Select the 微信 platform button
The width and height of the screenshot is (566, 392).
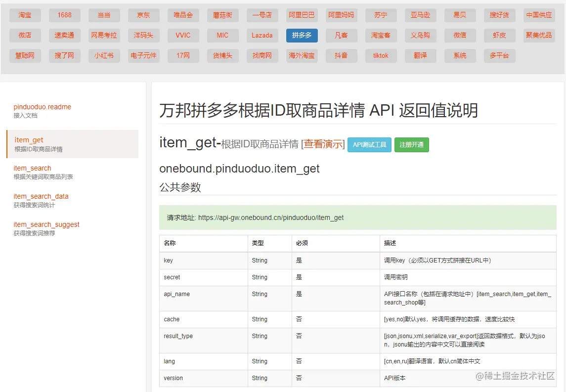click(460, 36)
